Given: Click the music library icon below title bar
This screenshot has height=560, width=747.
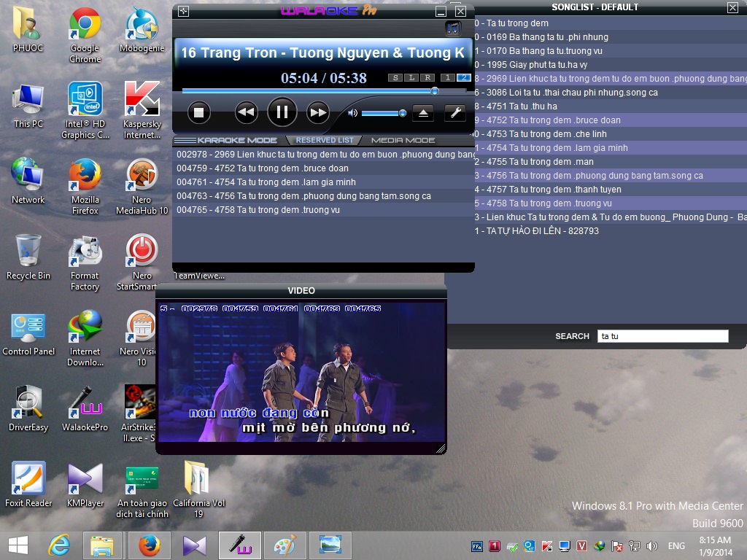Looking at the screenshot, I should (453, 28).
